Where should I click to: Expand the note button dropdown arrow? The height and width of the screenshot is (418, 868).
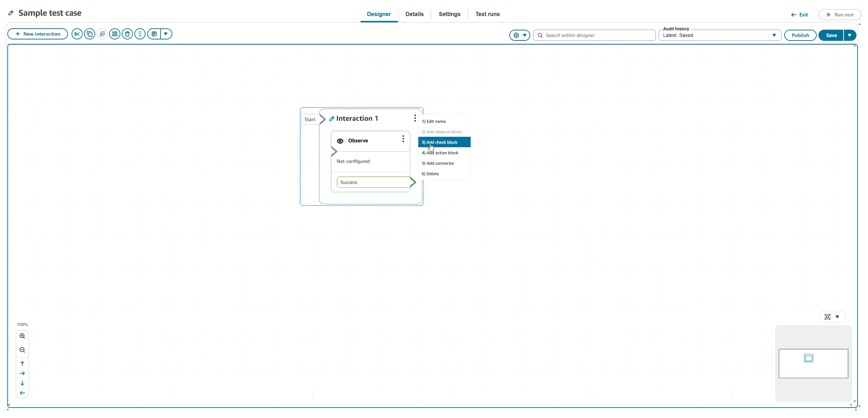coord(166,34)
